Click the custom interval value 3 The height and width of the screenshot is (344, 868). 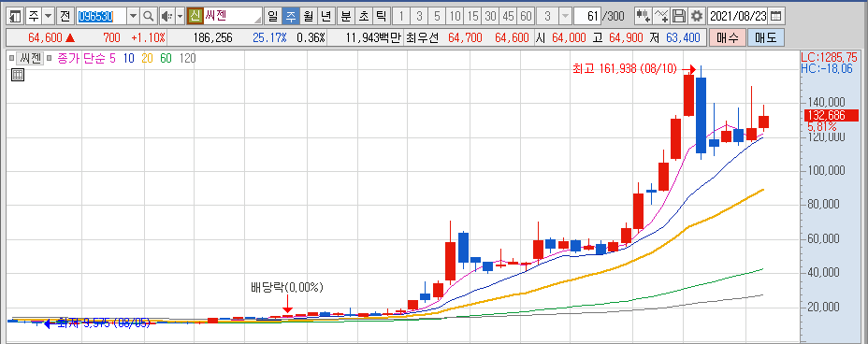point(547,16)
